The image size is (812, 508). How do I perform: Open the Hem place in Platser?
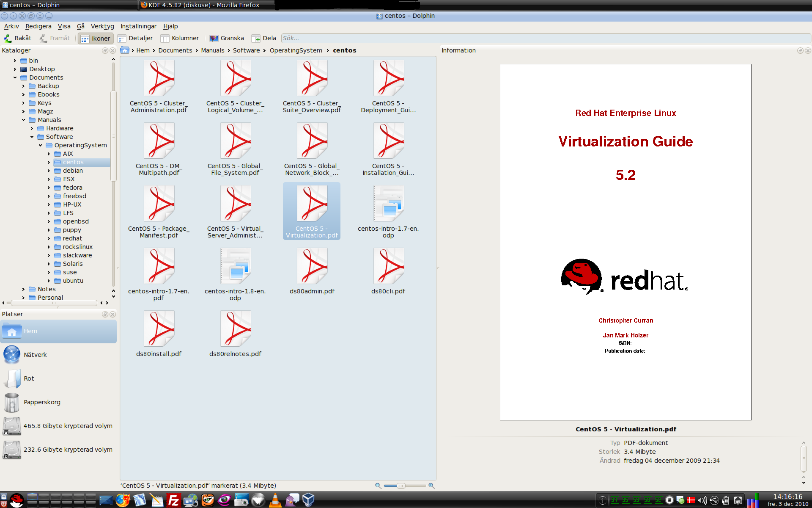[58, 331]
